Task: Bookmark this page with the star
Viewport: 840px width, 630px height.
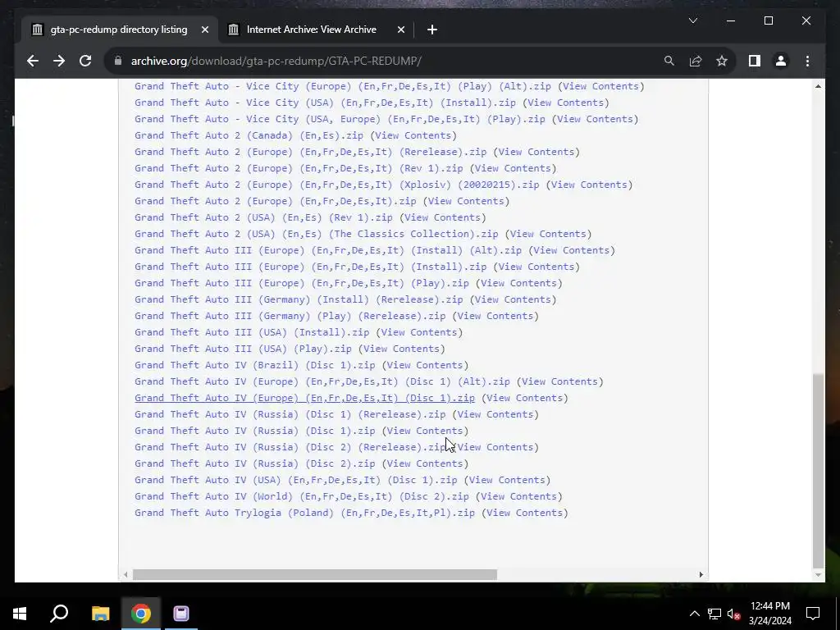Action: pyautogui.click(x=722, y=61)
